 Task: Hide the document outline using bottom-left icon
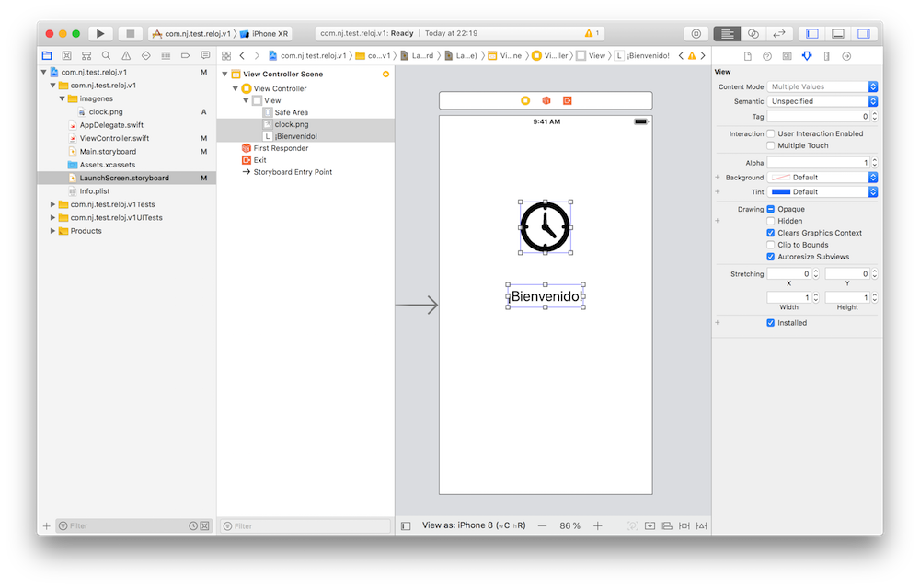[406, 525]
